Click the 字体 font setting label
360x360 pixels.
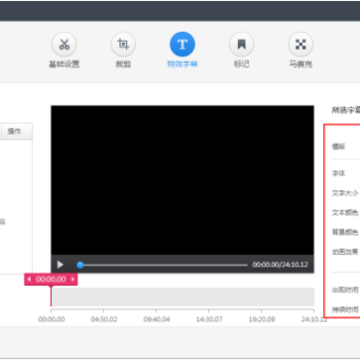pyautogui.click(x=338, y=173)
